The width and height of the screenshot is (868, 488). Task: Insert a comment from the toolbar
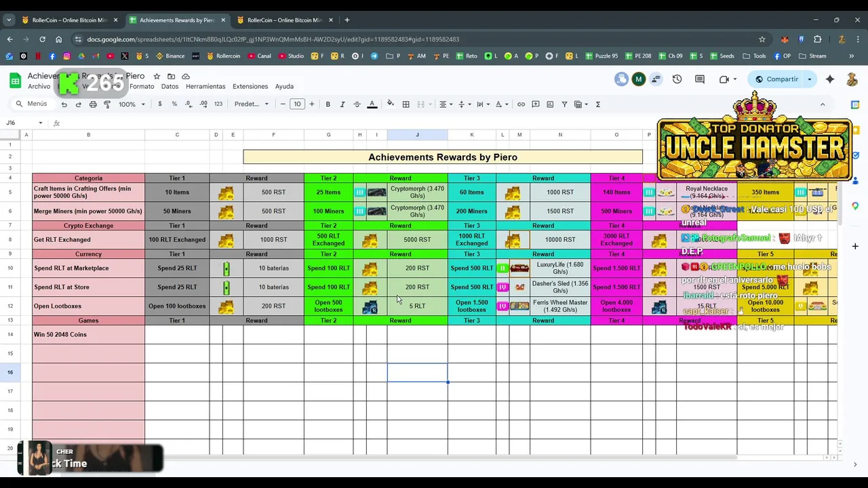click(536, 104)
